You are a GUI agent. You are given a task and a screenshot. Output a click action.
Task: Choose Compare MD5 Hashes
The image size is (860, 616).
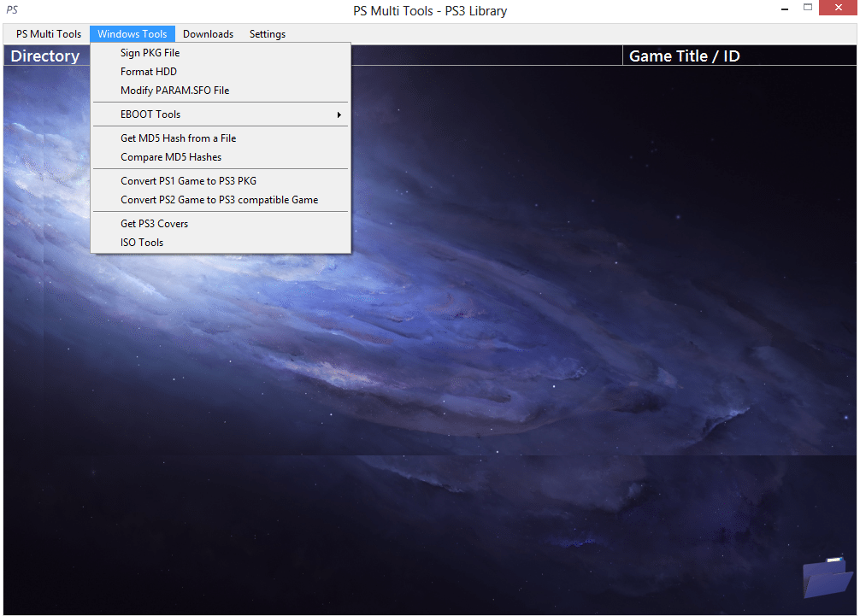[x=171, y=157]
